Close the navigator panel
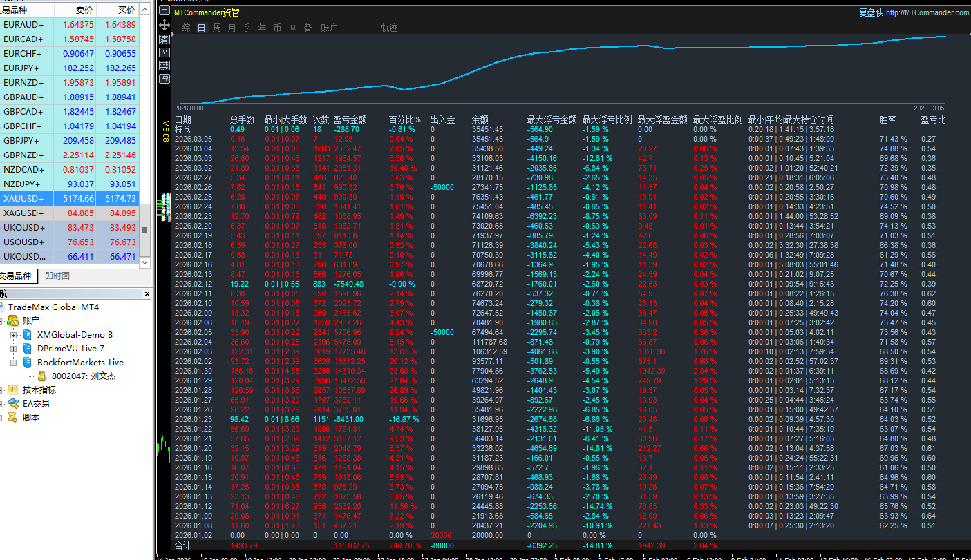Image resolution: width=971 pixels, height=560 pixels. 147,293
